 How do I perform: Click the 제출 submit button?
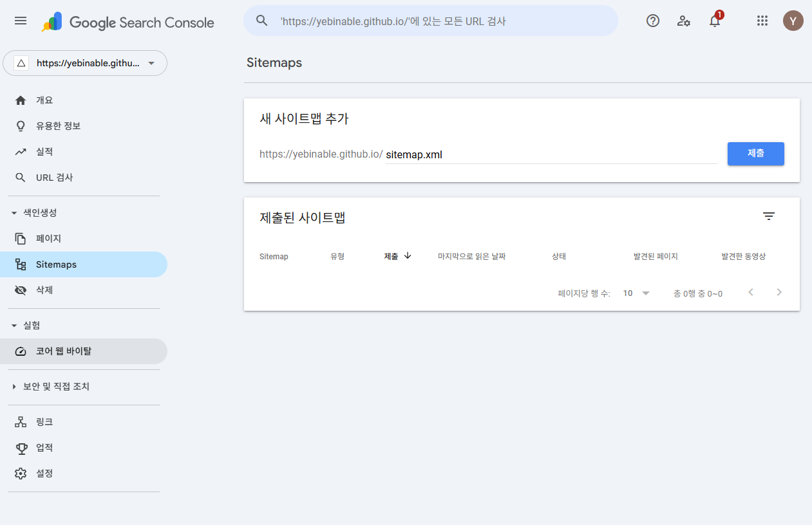(x=756, y=154)
